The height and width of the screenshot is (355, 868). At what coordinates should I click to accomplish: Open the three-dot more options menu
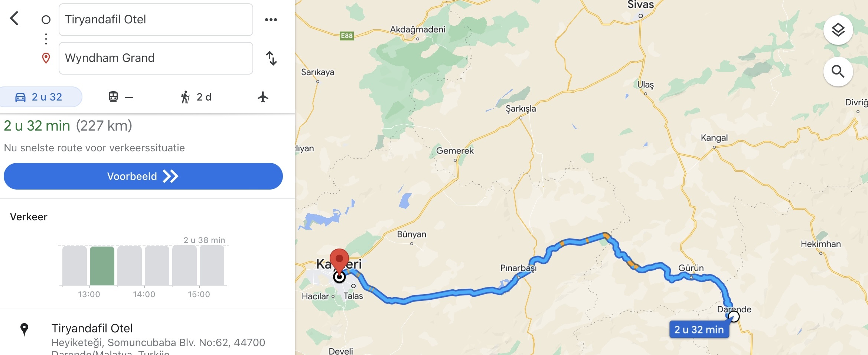tap(271, 20)
